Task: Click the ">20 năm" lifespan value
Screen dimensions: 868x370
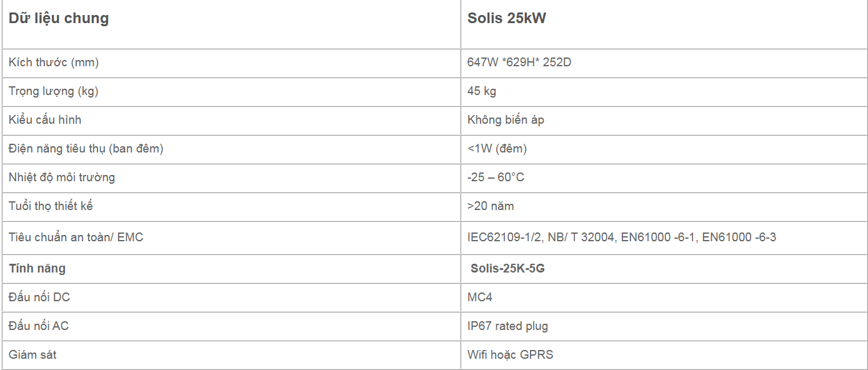Action: [x=491, y=206]
